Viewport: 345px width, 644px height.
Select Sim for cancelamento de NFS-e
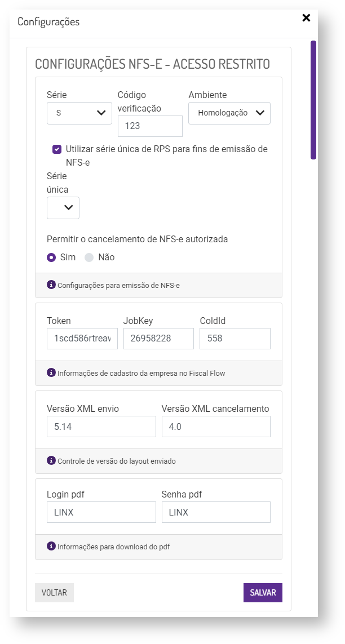(51, 257)
